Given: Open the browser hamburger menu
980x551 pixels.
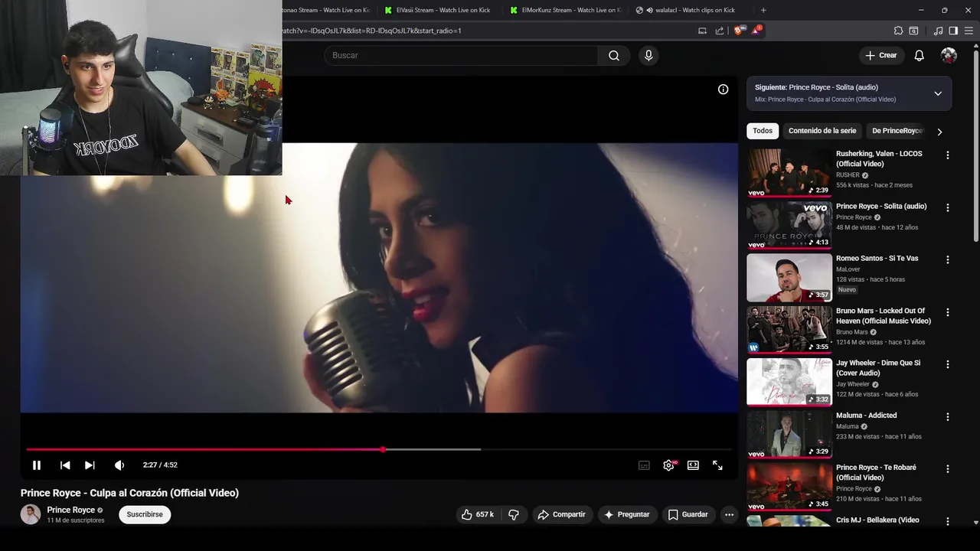Looking at the screenshot, I should [x=968, y=31].
